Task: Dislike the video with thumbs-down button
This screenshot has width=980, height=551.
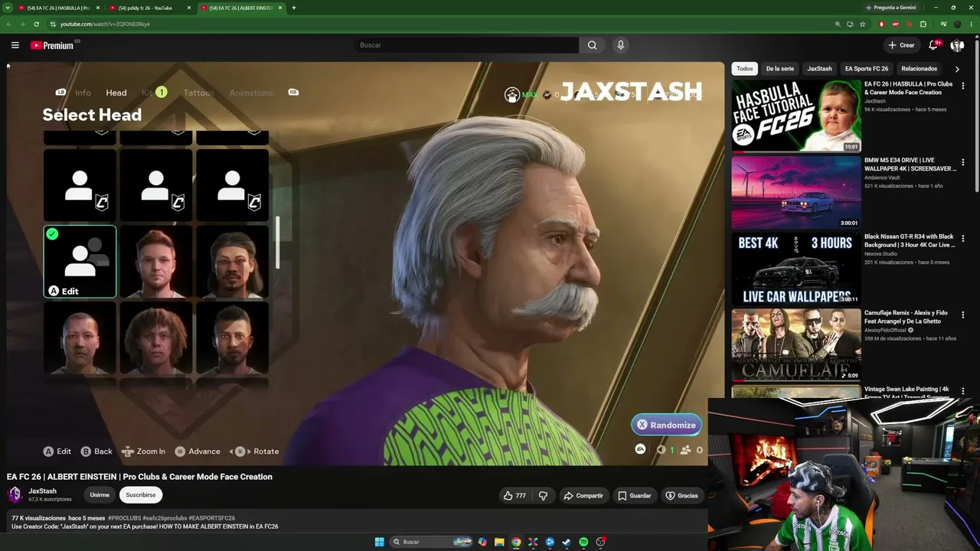Action: pos(544,496)
